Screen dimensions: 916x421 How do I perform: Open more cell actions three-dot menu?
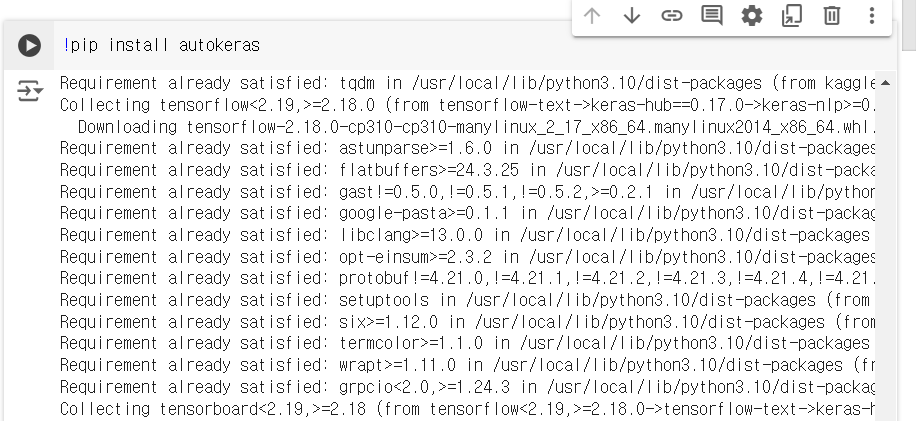(872, 16)
